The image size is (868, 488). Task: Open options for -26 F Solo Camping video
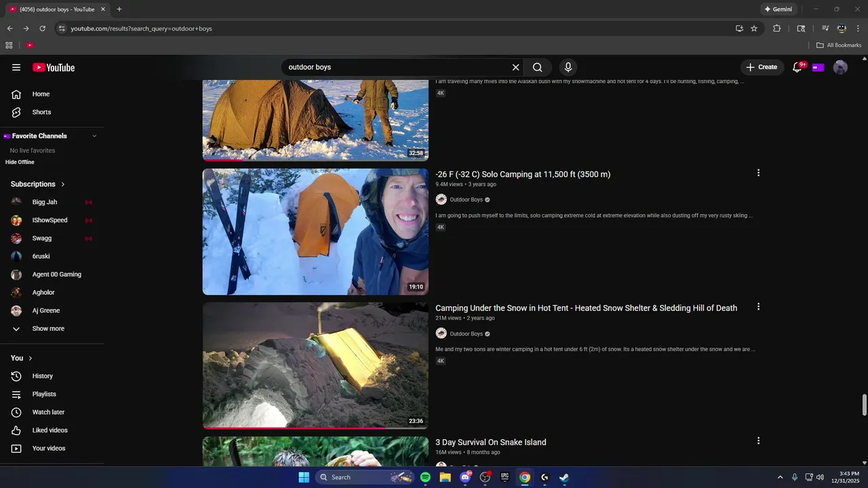pos(758,173)
